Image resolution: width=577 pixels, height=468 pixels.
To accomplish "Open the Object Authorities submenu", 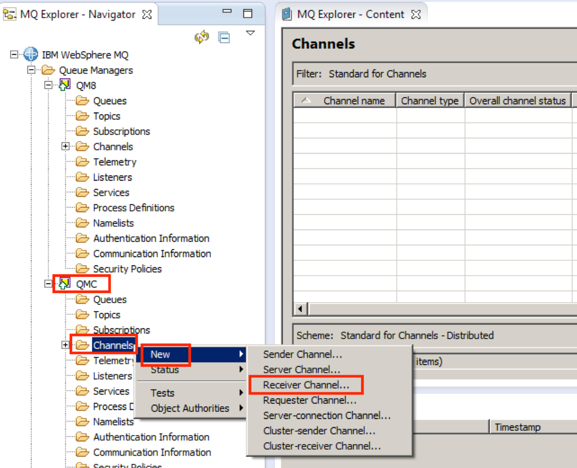I will click(191, 408).
